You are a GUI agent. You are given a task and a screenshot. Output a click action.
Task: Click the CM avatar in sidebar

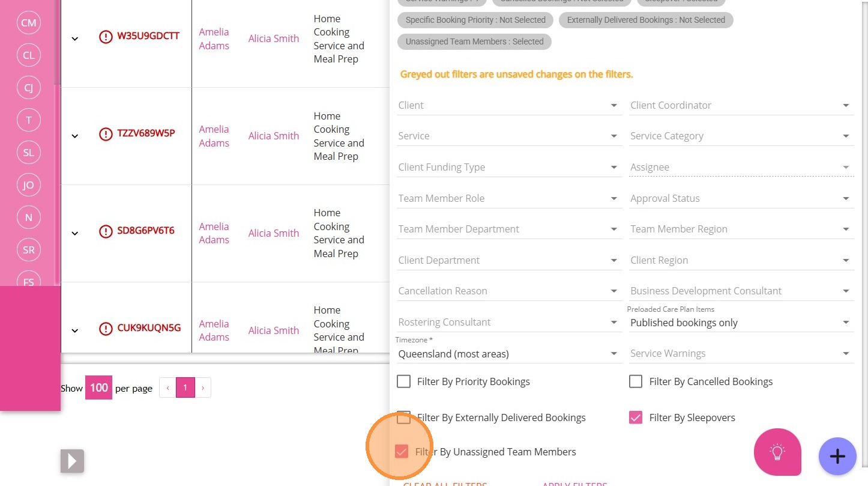[29, 23]
